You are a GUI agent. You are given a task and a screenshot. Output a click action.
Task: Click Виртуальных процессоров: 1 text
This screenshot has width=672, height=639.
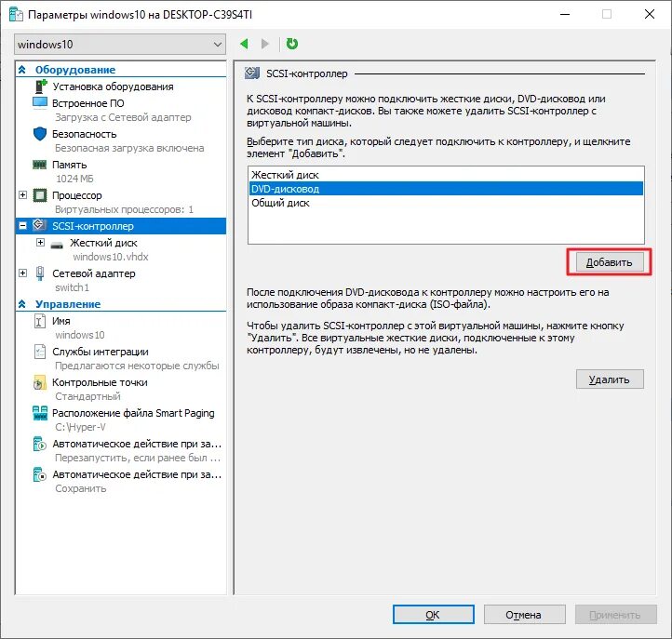tap(124, 209)
